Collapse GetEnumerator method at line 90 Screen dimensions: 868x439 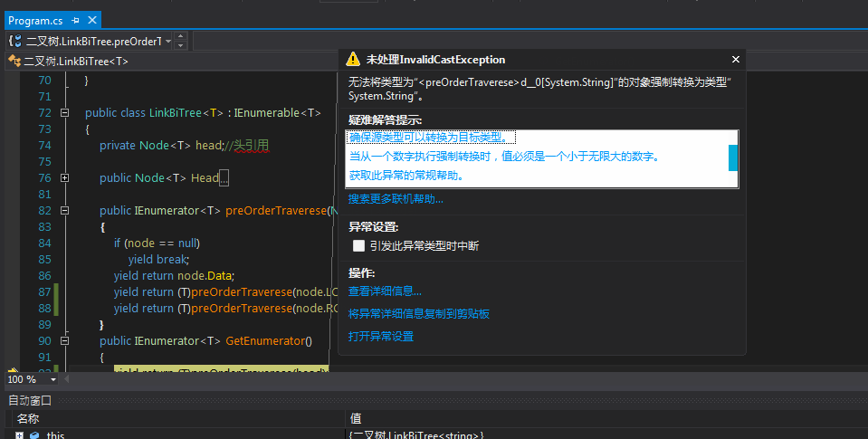(65, 340)
